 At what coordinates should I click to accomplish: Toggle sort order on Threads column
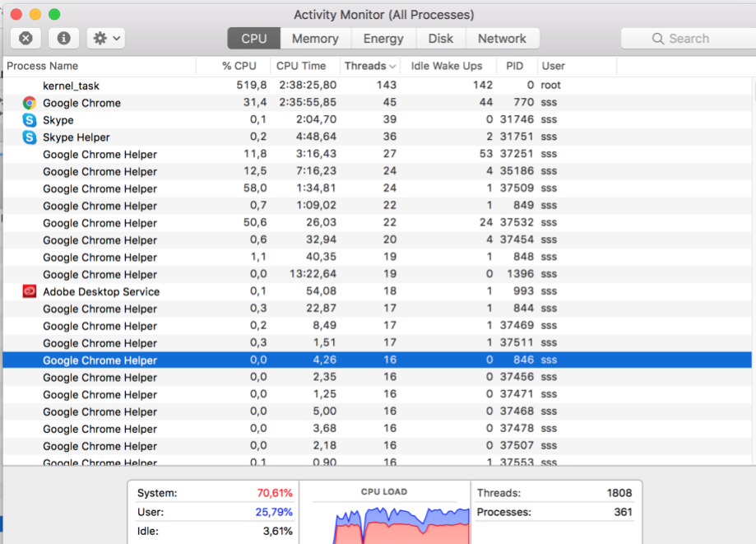(369, 66)
